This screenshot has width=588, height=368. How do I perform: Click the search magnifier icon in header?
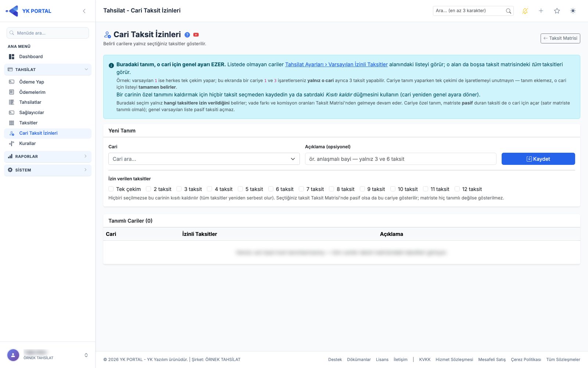(x=508, y=11)
